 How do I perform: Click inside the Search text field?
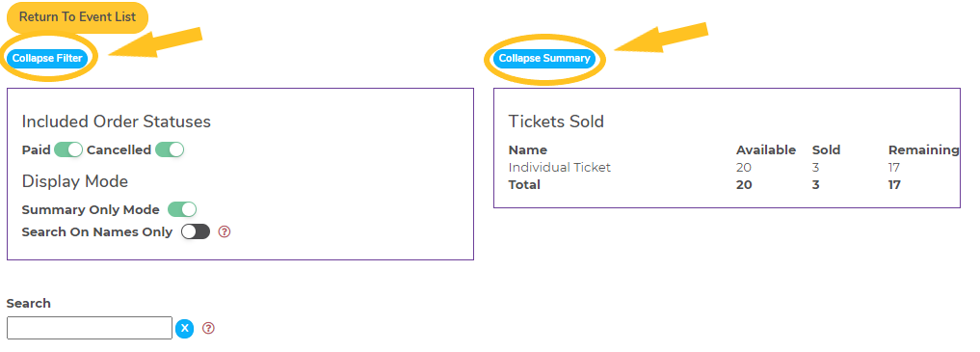click(x=90, y=328)
